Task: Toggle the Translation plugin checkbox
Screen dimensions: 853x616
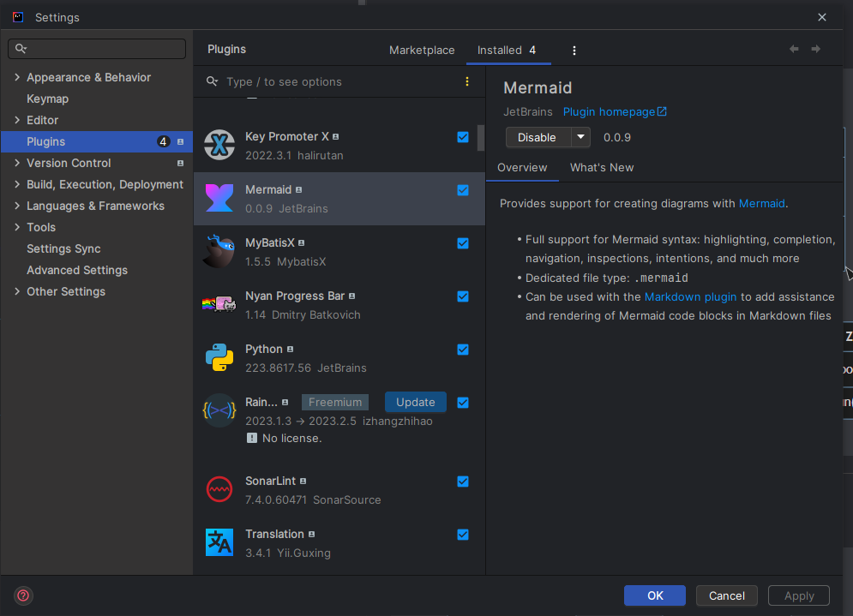Action: coord(463,535)
